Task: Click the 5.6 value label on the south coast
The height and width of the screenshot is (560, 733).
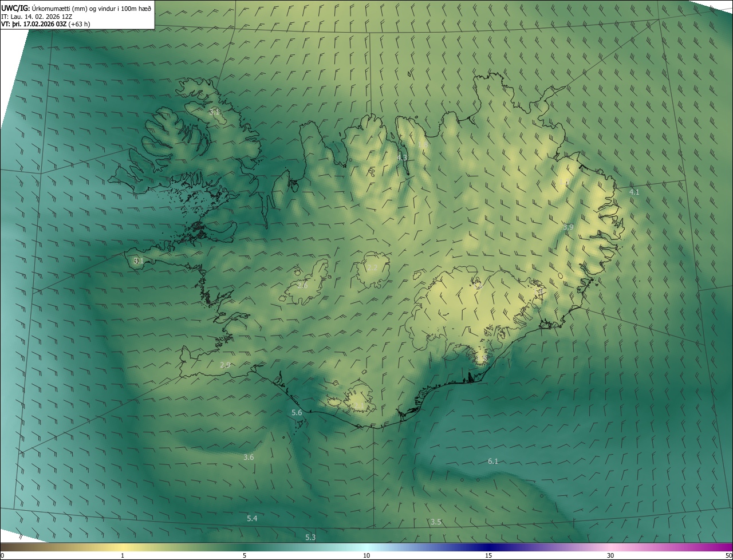Action: click(297, 412)
